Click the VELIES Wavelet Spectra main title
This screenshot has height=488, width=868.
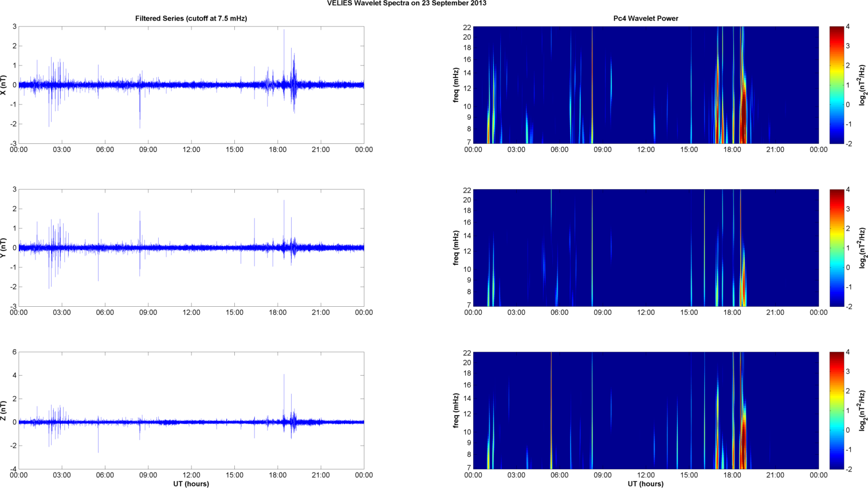tap(406, 3)
